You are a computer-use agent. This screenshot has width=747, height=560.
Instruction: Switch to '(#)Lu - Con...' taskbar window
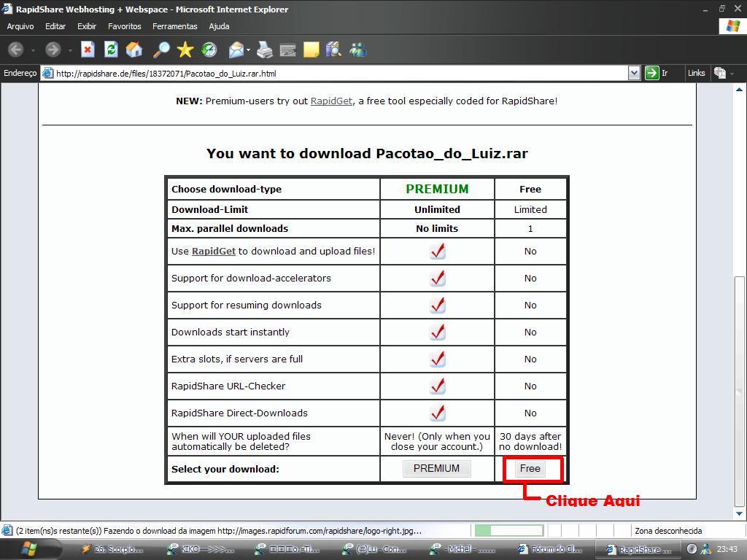(374, 550)
